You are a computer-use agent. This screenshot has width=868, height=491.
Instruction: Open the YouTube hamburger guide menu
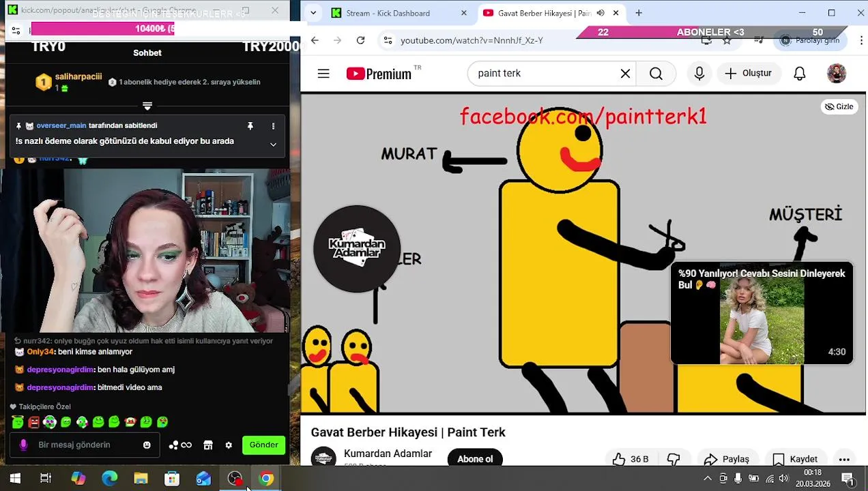323,74
